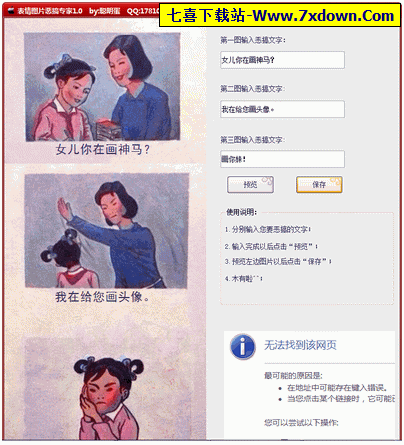Image resolution: width=404 pixels, height=445 pixels.
Task: Click the 第一图输入恶搞文字 label
Action: (253, 40)
